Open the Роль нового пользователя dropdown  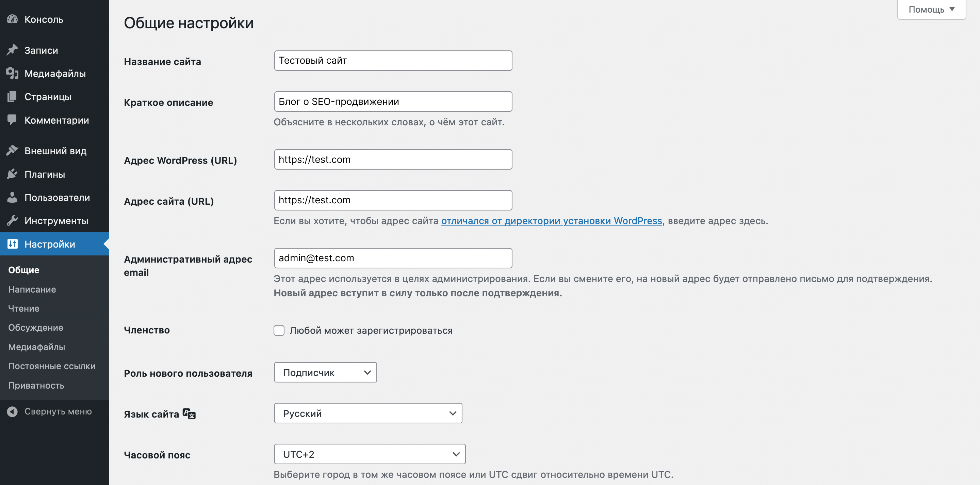pos(325,372)
